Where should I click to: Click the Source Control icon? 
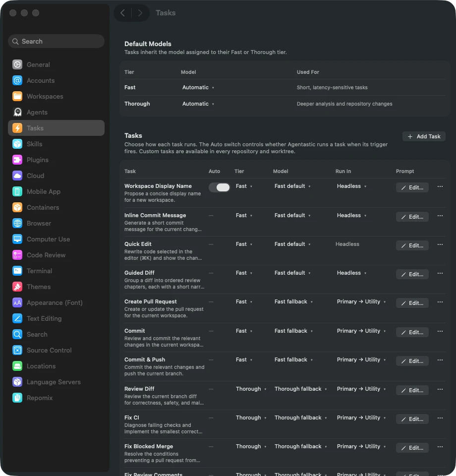(x=17, y=350)
